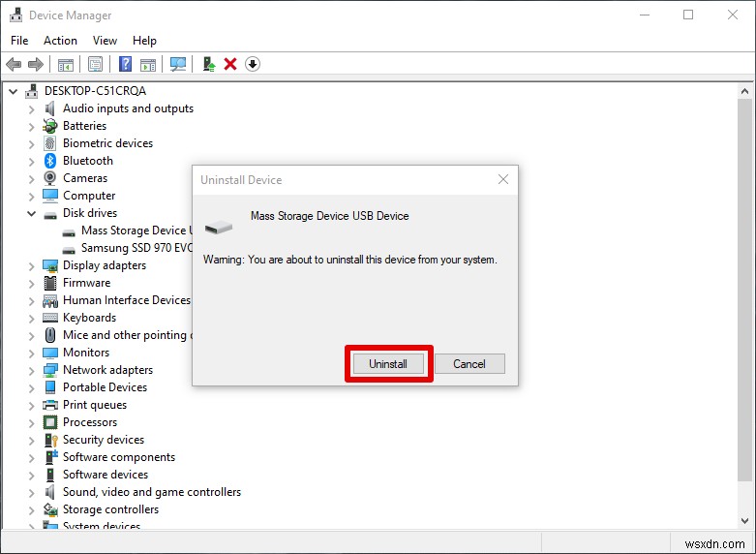Viewport: 756px width, 554px height.
Task: Click Show/Hide Console Tree toolbar icon
Action: click(66, 64)
